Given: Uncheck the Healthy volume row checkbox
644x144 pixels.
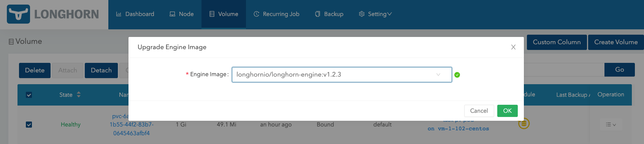Looking at the screenshot, I should 29,125.
